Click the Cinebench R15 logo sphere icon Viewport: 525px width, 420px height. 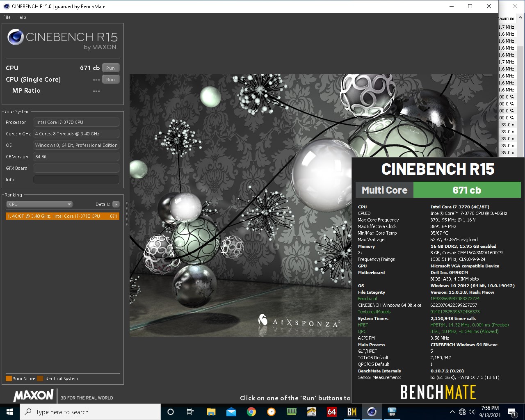click(16, 37)
